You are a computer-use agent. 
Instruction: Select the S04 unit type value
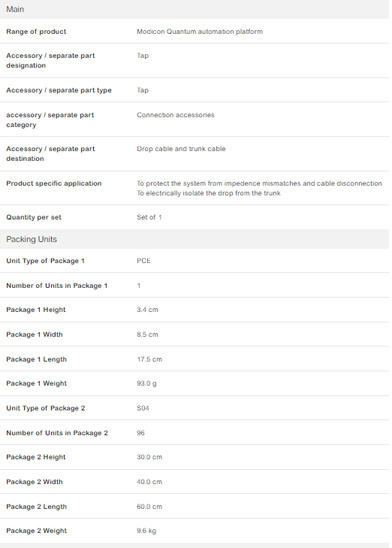[143, 408]
